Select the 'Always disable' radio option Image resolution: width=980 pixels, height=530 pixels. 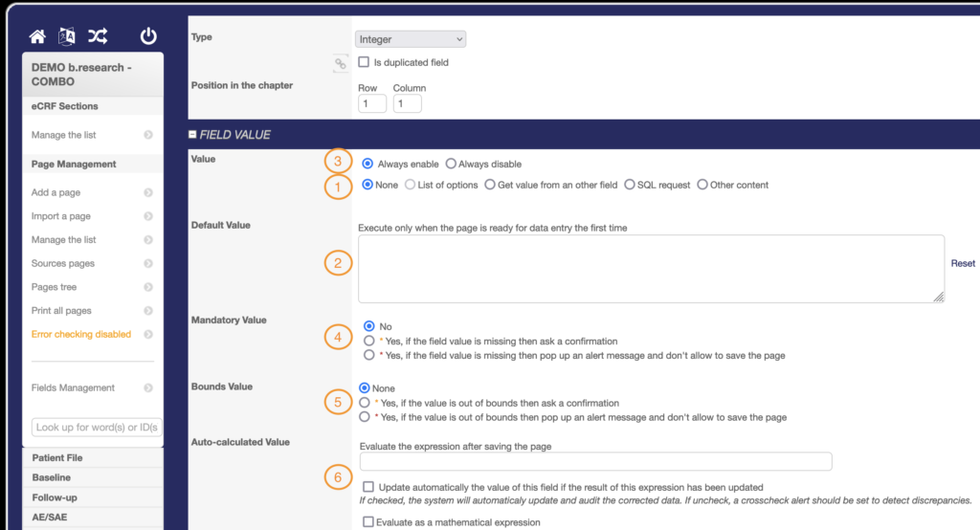pos(452,164)
